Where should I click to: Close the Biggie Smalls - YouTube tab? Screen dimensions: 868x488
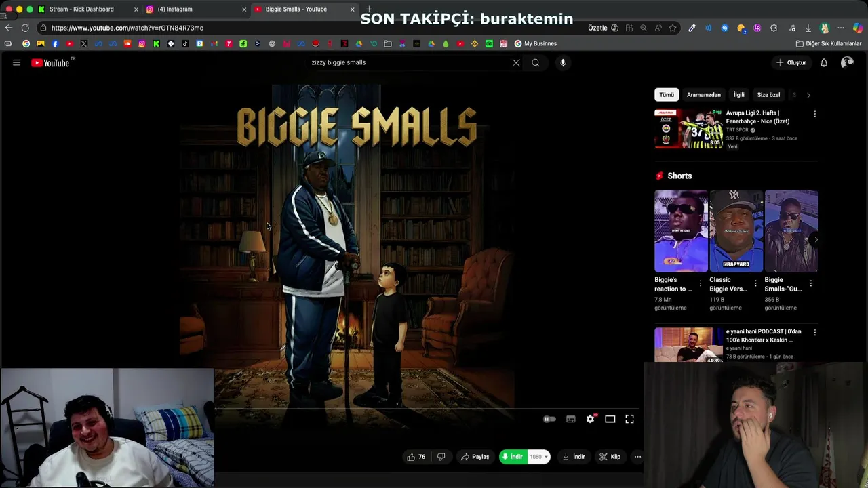coord(352,9)
